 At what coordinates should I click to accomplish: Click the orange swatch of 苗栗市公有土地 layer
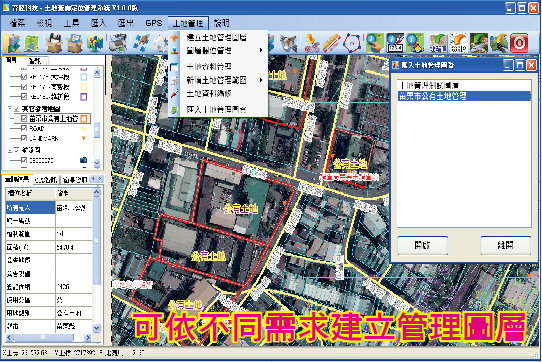coord(84,119)
